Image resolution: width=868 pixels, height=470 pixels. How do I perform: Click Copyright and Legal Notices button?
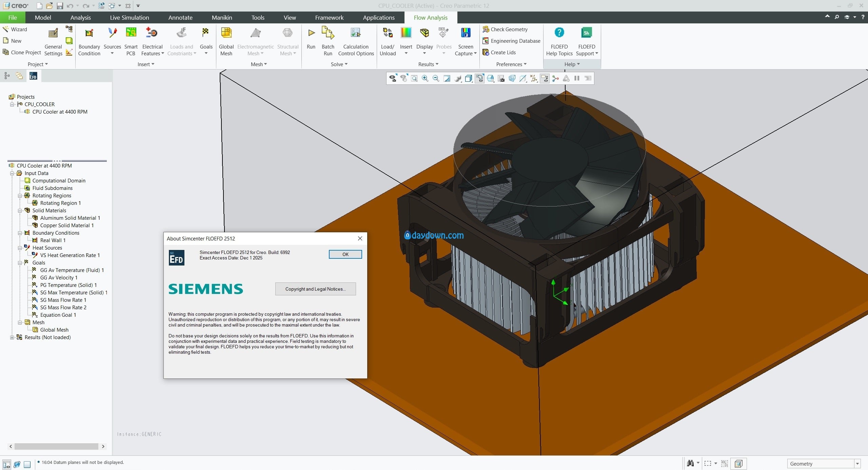[x=315, y=289]
